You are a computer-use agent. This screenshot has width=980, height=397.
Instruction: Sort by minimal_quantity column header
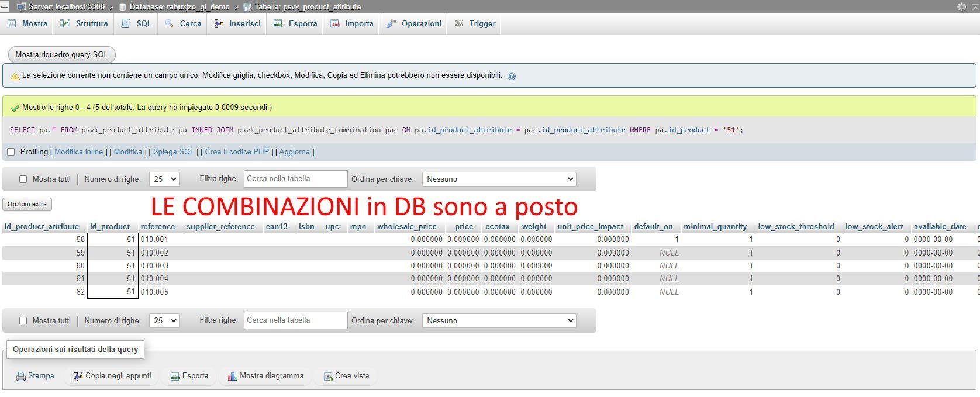pyautogui.click(x=715, y=227)
